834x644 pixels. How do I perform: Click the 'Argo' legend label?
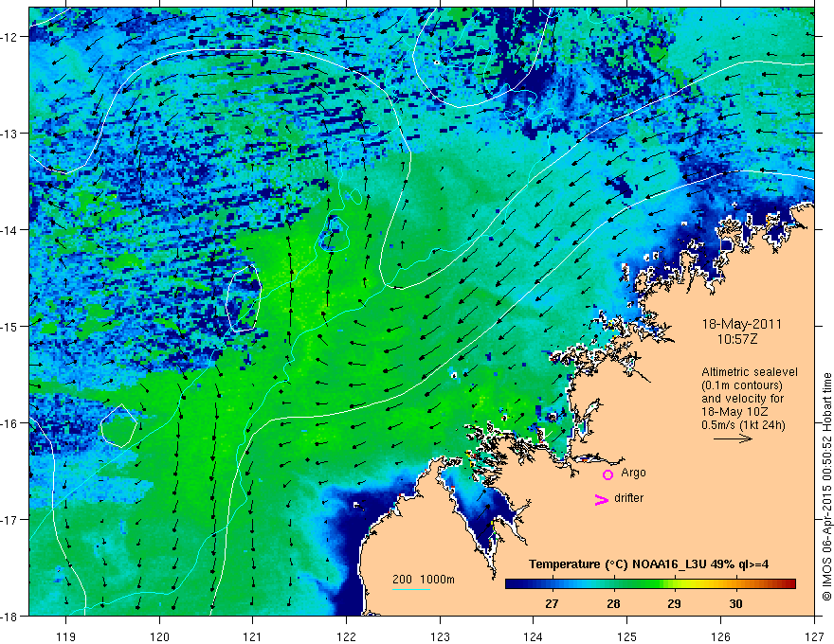(x=633, y=473)
